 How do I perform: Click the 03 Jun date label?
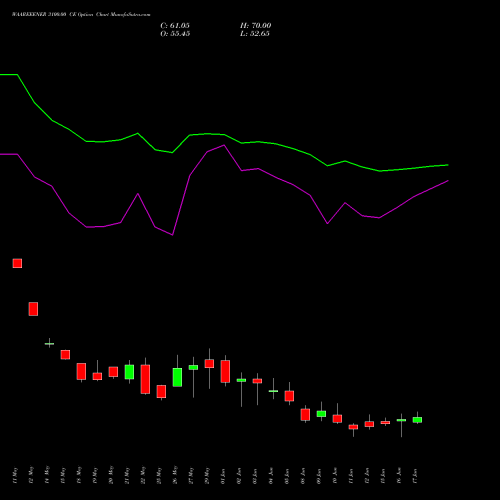[255, 476]
